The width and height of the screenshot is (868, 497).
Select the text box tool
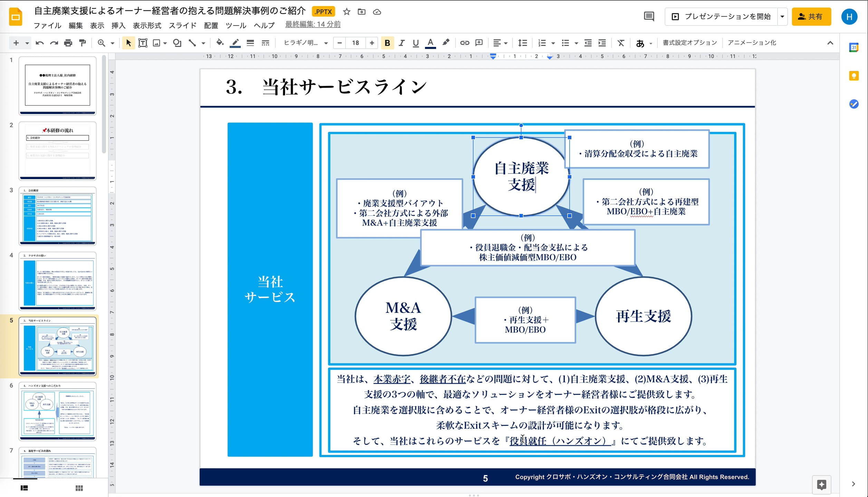coord(142,43)
